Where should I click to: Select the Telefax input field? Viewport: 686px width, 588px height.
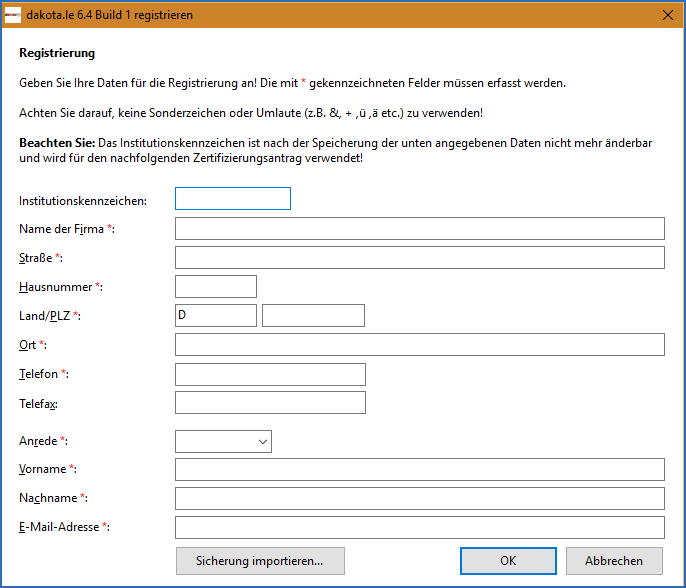point(270,403)
